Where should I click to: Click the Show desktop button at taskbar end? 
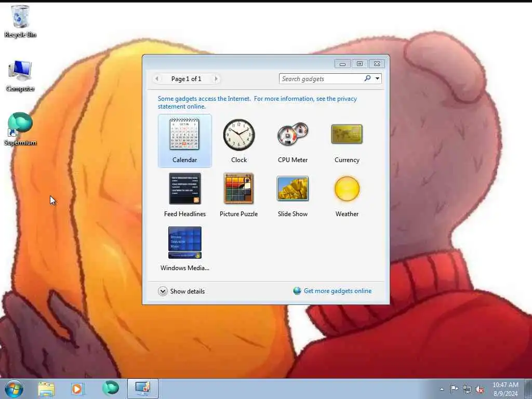[x=528, y=389]
